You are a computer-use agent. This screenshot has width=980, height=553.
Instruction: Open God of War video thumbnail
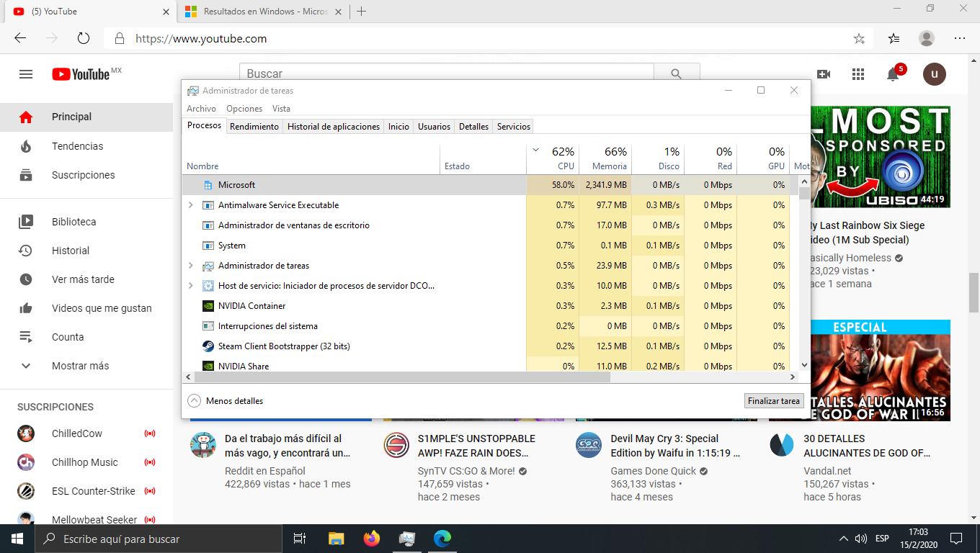coord(879,371)
